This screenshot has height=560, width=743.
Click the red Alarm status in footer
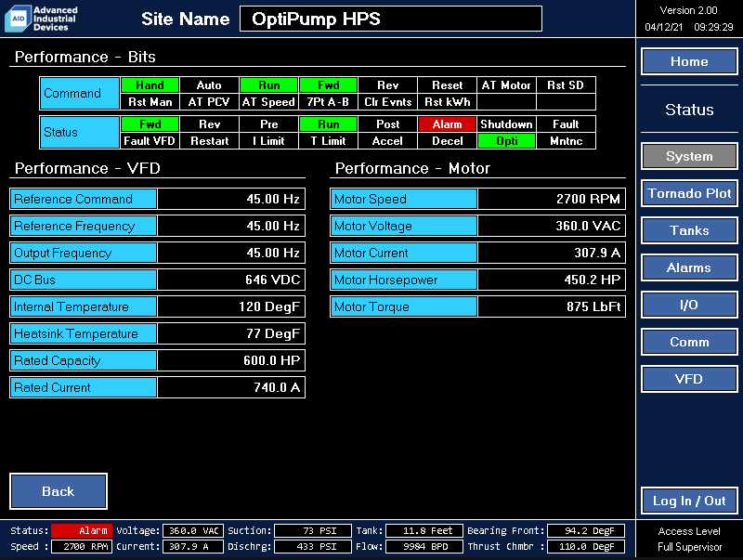pos(82,530)
